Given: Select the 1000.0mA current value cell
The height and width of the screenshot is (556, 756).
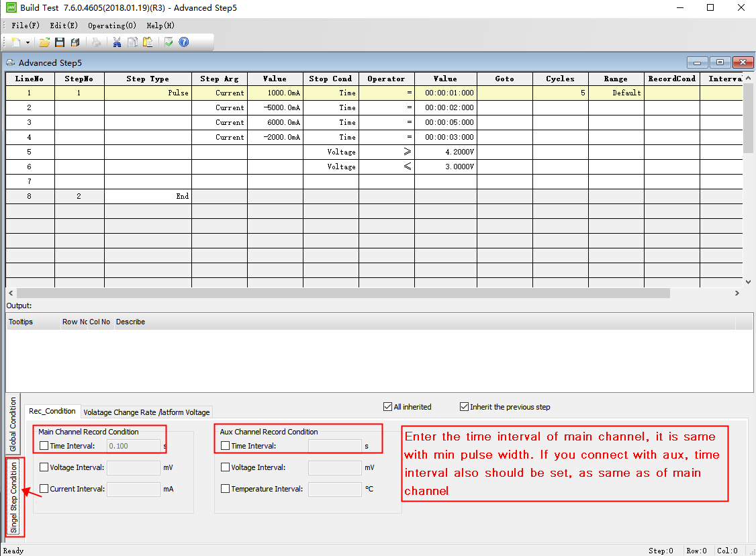Looking at the screenshot, I should (275, 93).
